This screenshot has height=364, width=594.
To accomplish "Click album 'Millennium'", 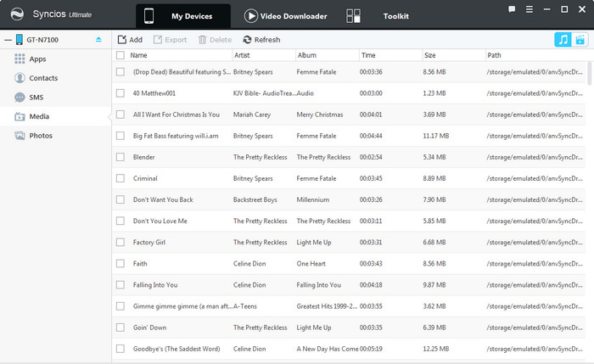I will [x=313, y=199].
